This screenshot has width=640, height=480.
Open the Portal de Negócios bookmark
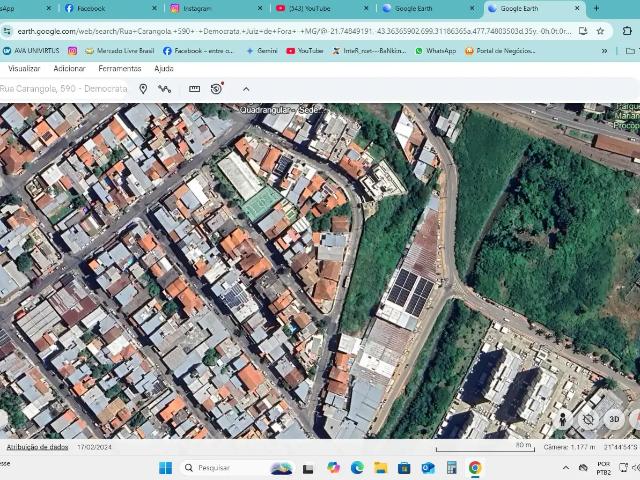click(500, 51)
